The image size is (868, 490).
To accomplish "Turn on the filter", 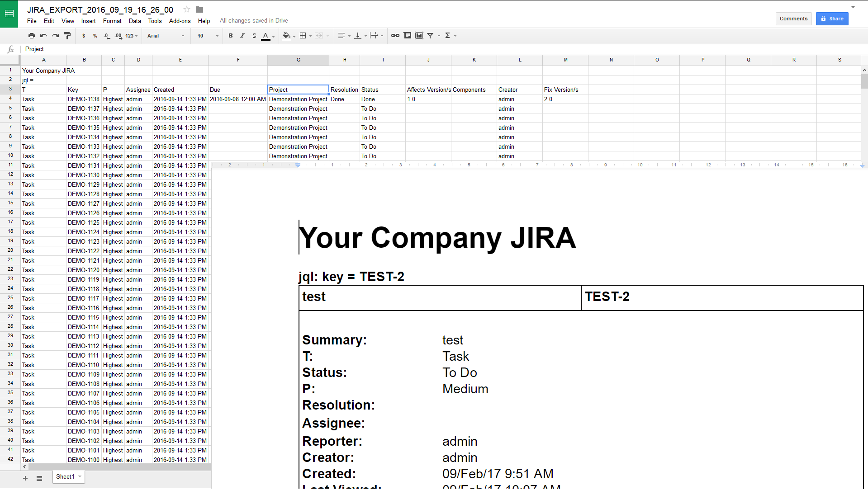I will coord(431,36).
